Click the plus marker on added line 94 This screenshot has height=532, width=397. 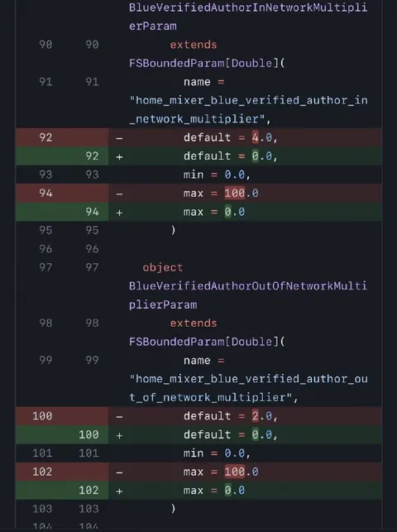click(119, 213)
